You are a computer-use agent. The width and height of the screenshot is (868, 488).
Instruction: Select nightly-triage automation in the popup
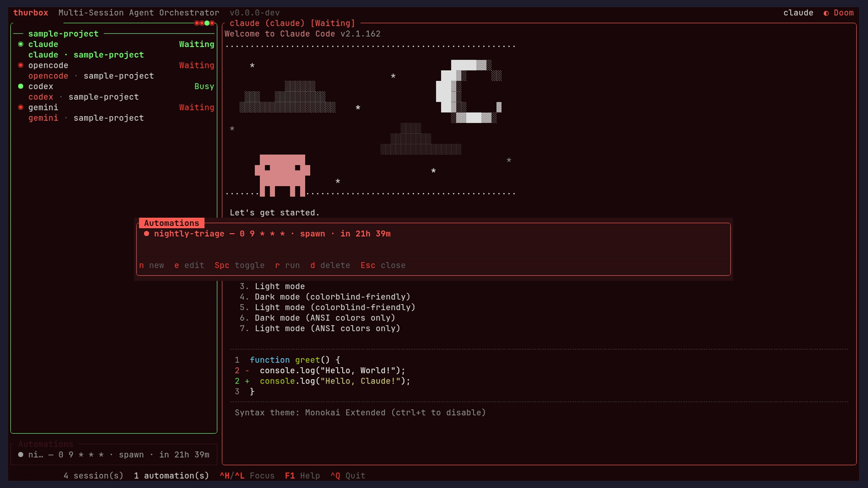point(433,234)
